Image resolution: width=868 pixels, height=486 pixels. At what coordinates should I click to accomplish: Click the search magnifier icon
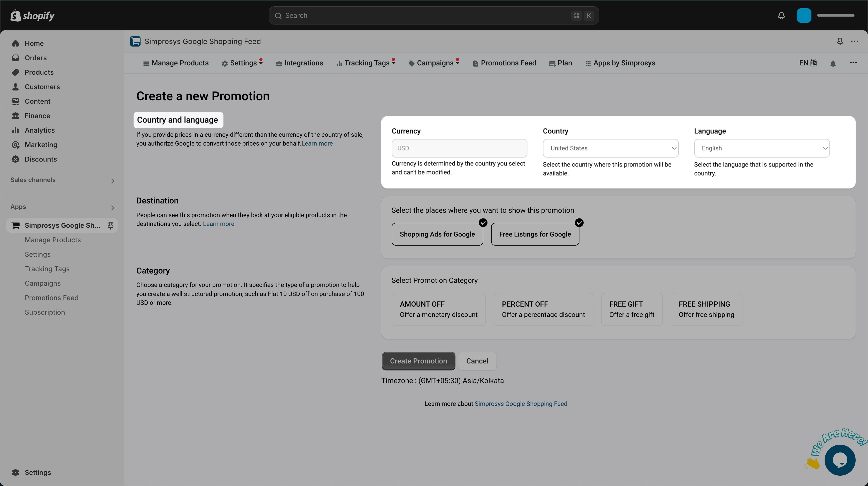click(x=278, y=16)
